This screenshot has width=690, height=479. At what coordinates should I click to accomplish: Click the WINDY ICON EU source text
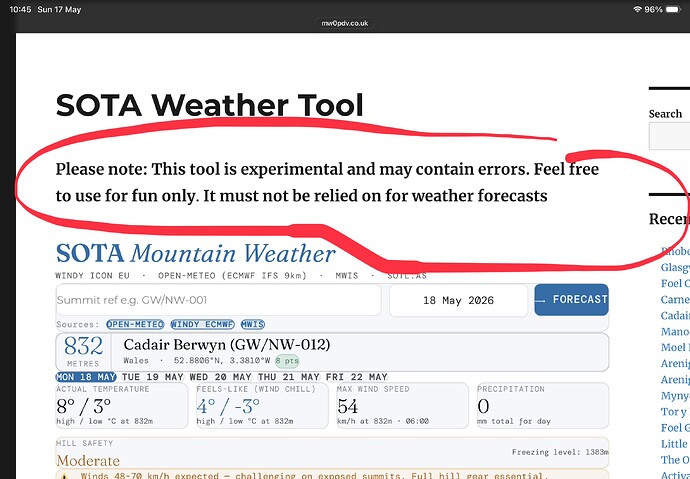point(92,276)
